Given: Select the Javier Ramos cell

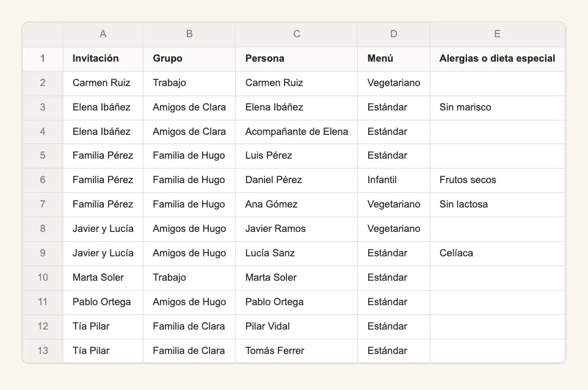Looking at the screenshot, I should tap(296, 229).
